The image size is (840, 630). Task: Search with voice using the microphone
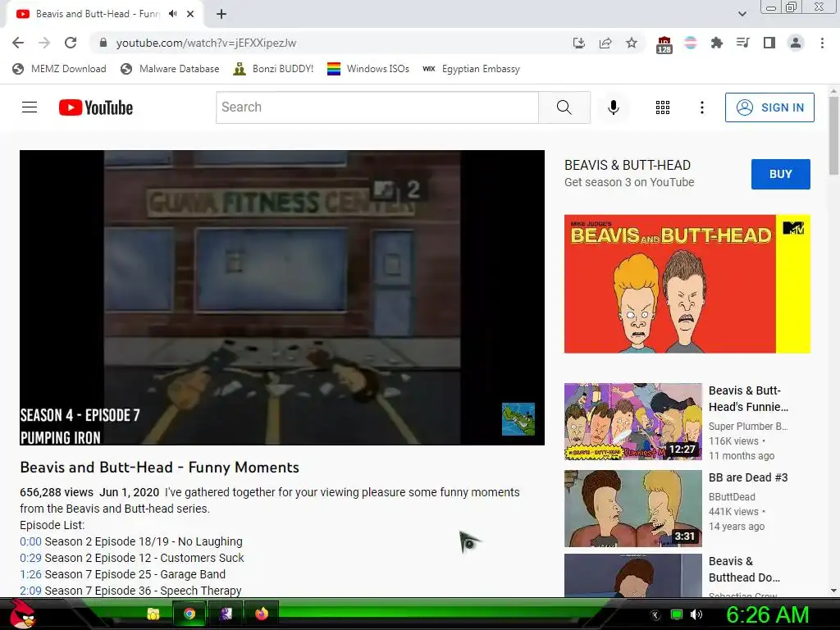(x=614, y=107)
